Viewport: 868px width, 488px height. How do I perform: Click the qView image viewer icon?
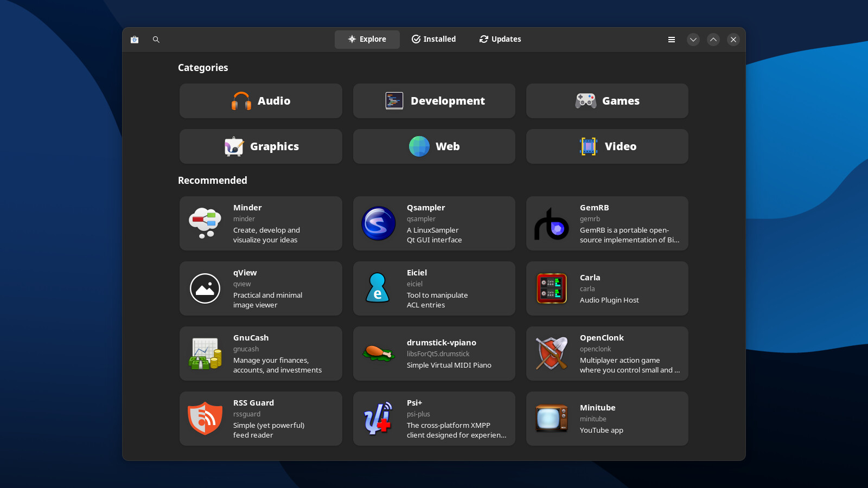coord(205,288)
